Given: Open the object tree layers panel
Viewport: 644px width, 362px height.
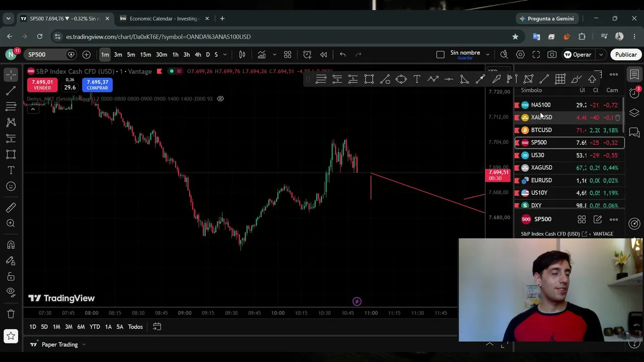Looking at the screenshot, I should click(x=634, y=113).
